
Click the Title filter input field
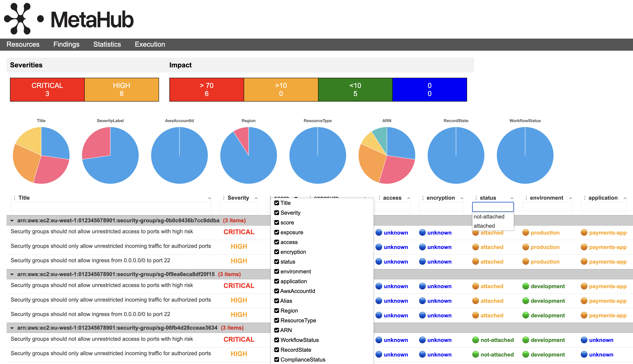click(x=111, y=207)
